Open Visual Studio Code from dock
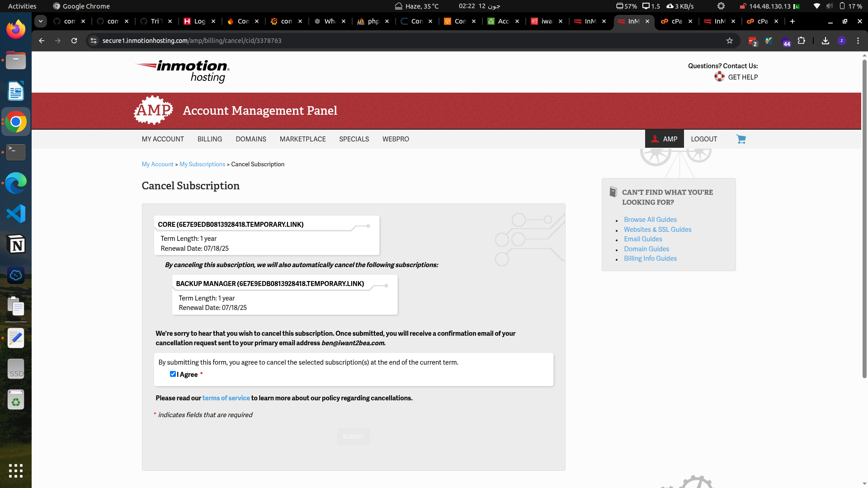This screenshot has width=868, height=488. [x=16, y=214]
